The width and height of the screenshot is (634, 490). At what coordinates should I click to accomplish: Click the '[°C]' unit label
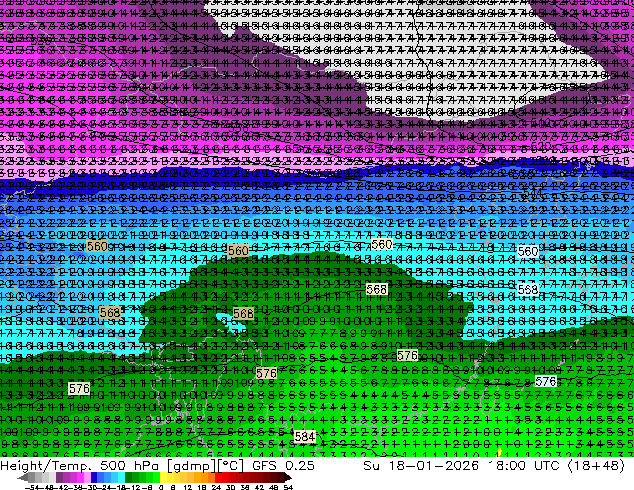tap(231, 466)
